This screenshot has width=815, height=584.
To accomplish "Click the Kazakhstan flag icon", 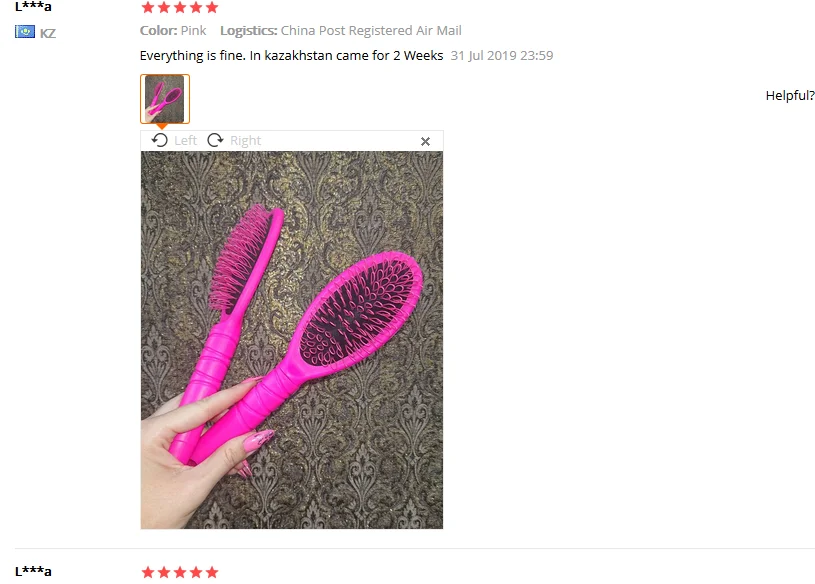I will point(24,32).
